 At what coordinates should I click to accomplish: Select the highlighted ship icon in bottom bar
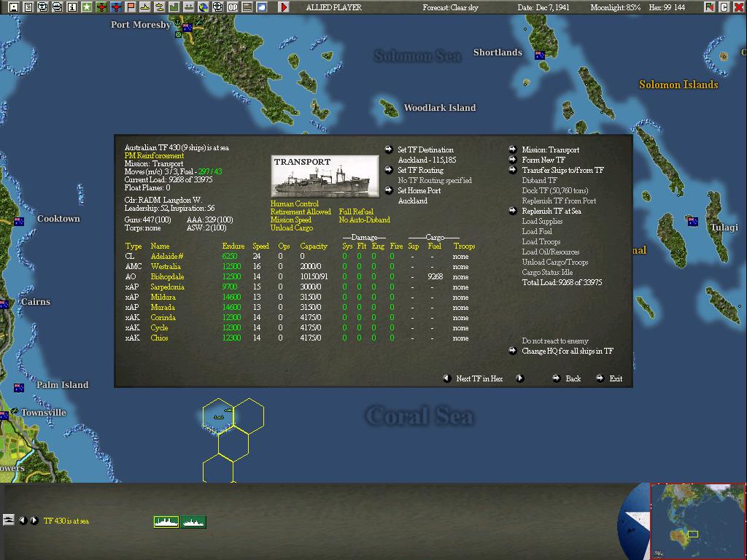[166, 522]
